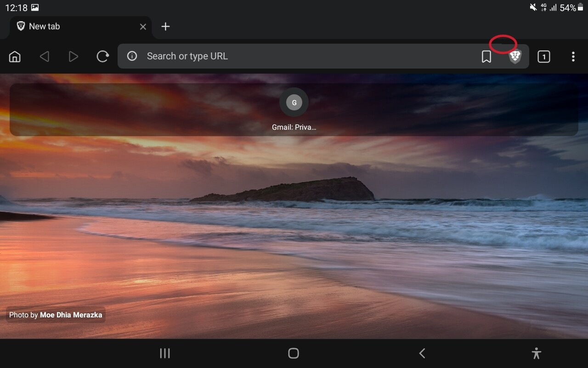The width and height of the screenshot is (588, 368).
Task: Bookmark this page
Action: click(x=486, y=57)
